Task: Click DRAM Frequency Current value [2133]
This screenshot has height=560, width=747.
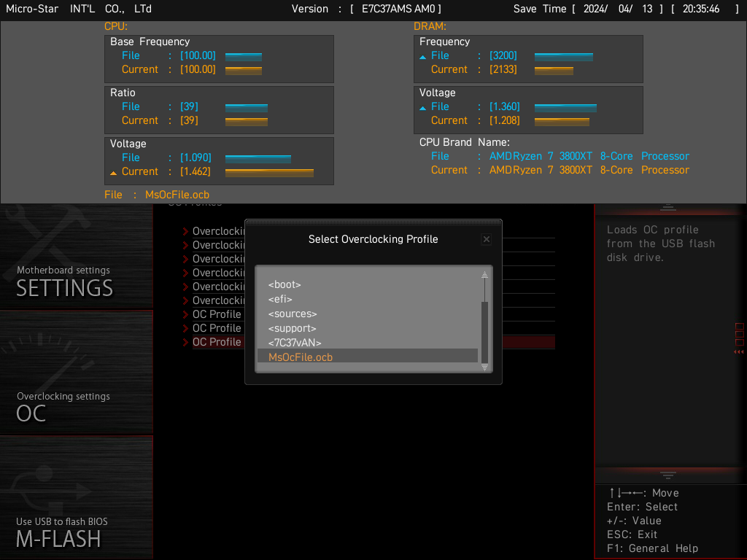Action: click(x=503, y=69)
